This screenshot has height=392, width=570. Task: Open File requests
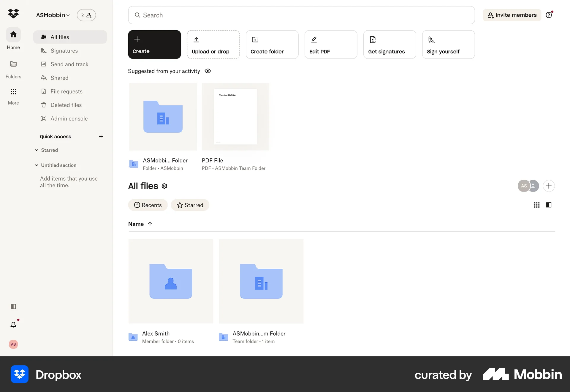[x=66, y=91]
